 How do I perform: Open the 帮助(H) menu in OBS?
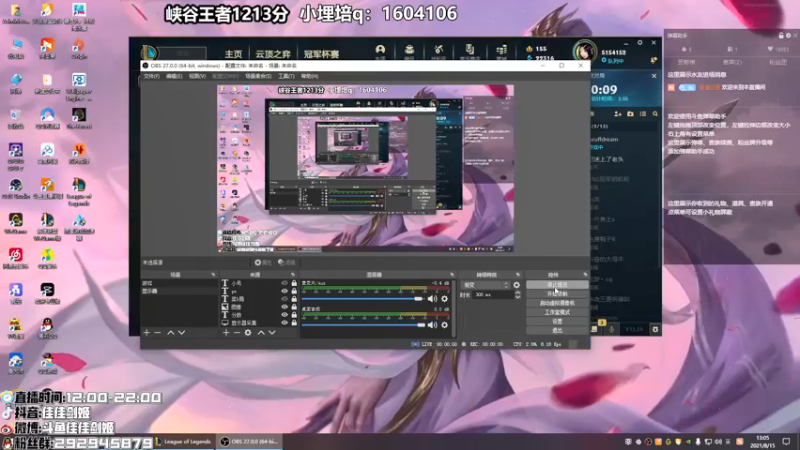(310, 76)
